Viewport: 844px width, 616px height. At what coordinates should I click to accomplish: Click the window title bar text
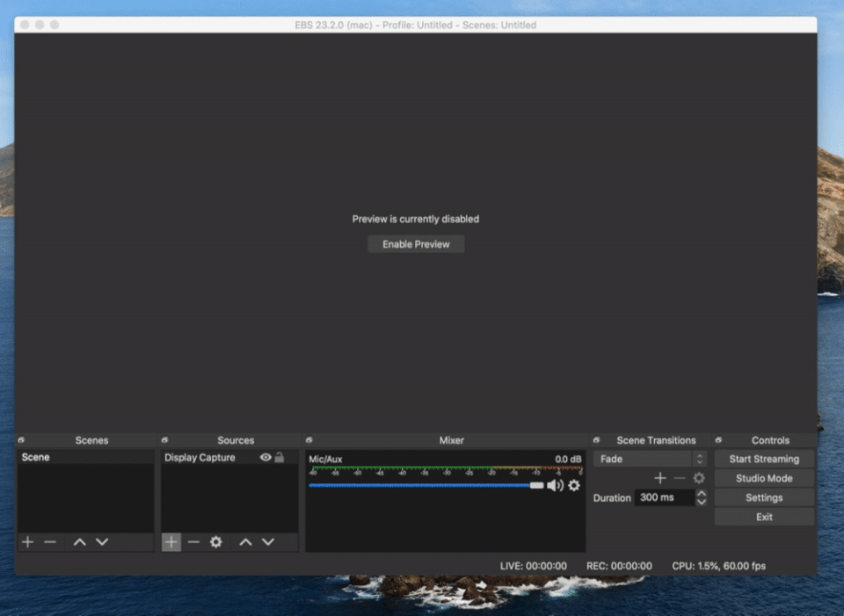coord(416,25)
